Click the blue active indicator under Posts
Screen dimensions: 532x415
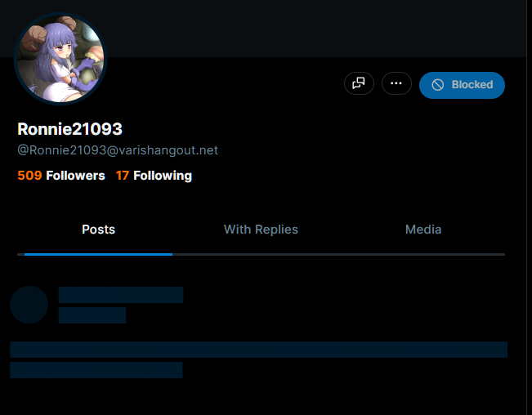click(98, 254)
